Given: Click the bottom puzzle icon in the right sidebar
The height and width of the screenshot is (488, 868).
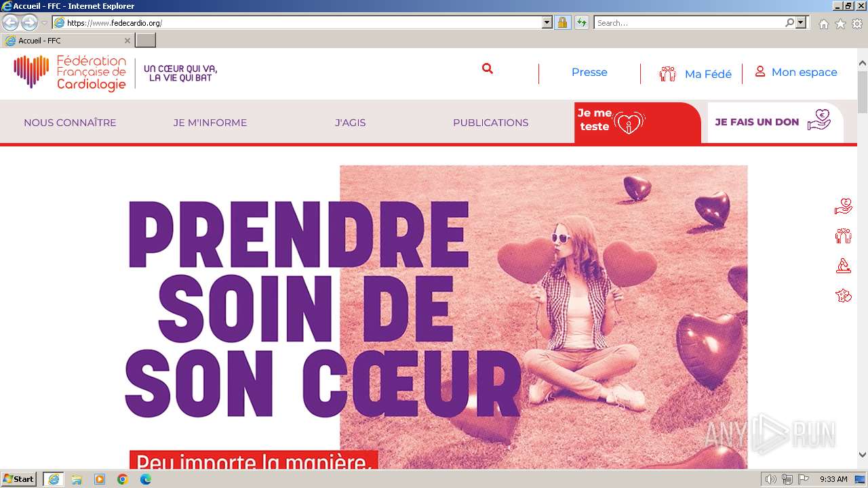Looking at the screenshot, I should (x=843, y=295).
